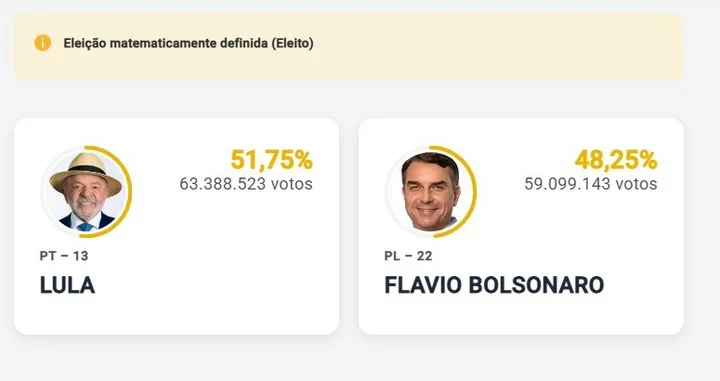
Task: Click the 63.388.523 votos count
Action: click(x=246, y=184)
